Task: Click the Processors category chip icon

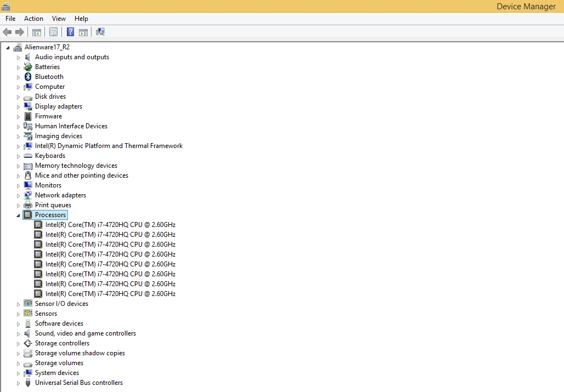Action: (28, 215)
